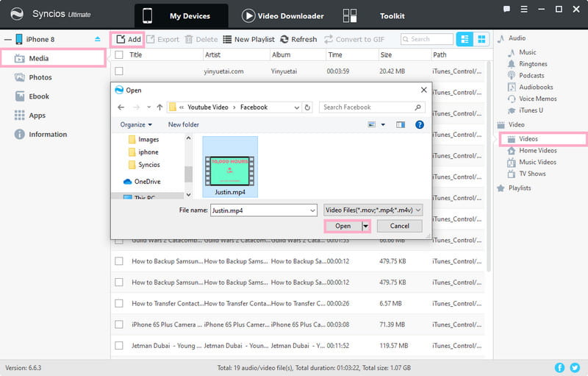Sort by the Time column

[x=335, y=54]
